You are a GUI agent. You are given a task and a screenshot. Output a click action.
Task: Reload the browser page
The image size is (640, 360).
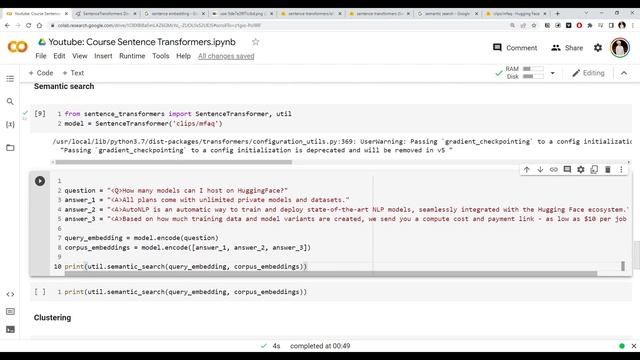click(29, 25)
